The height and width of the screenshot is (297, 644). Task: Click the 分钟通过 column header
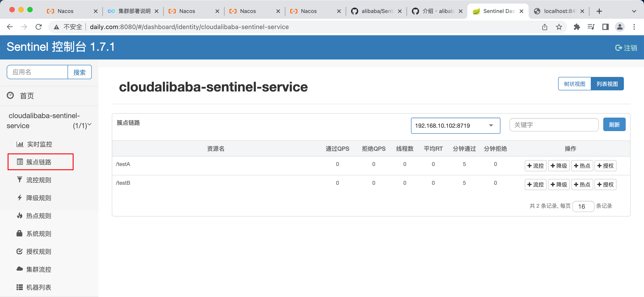coord(464,149)
